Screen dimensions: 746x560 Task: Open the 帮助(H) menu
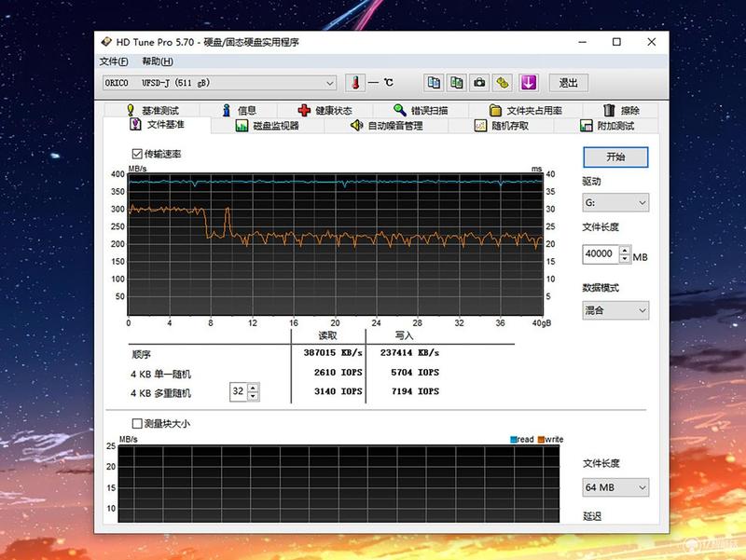coord(158,61)
